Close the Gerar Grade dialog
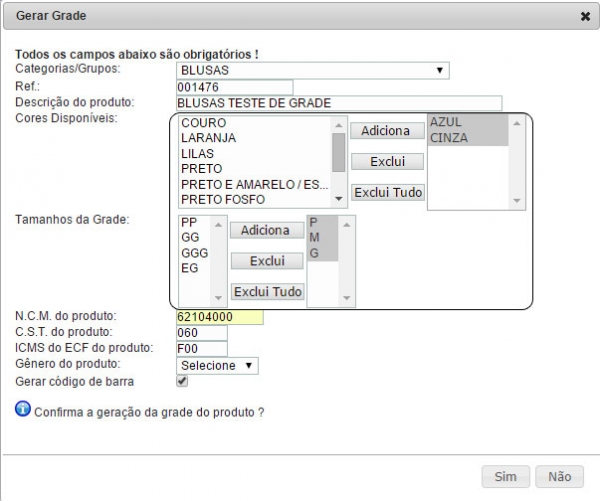 585,16
